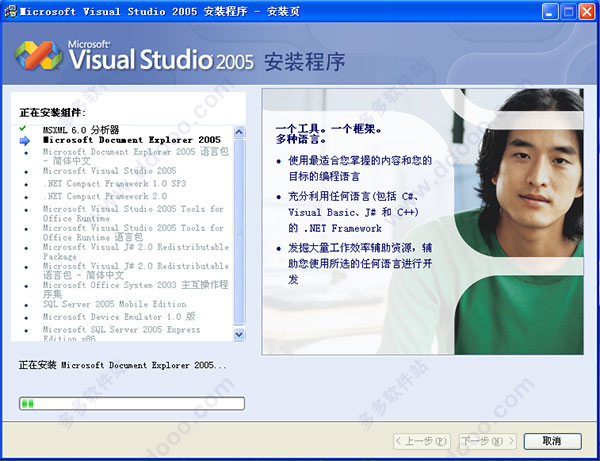The height and width of the screenshot is (461, 600).
Task: Select SQL Server 2005 Mobile Edition item
Action: click(114, 304)
